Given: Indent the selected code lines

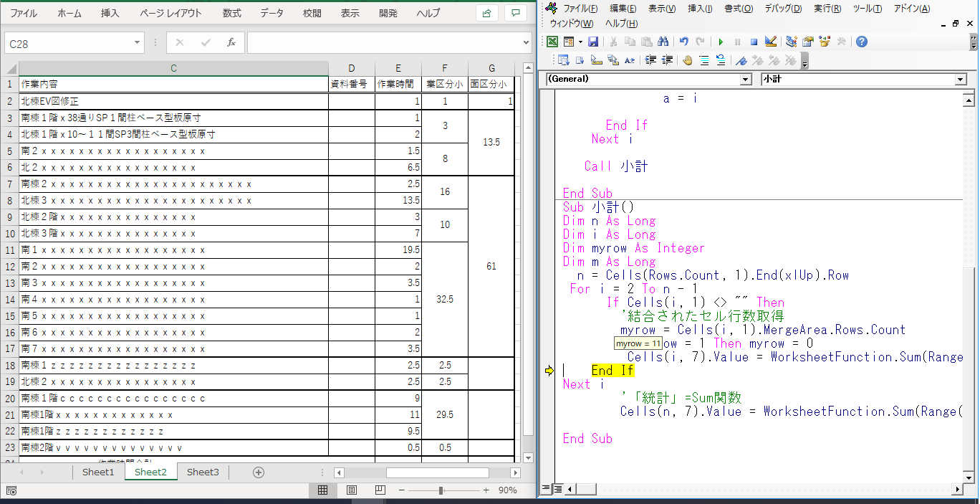Looking at the screenshot, I should [650, 60].
